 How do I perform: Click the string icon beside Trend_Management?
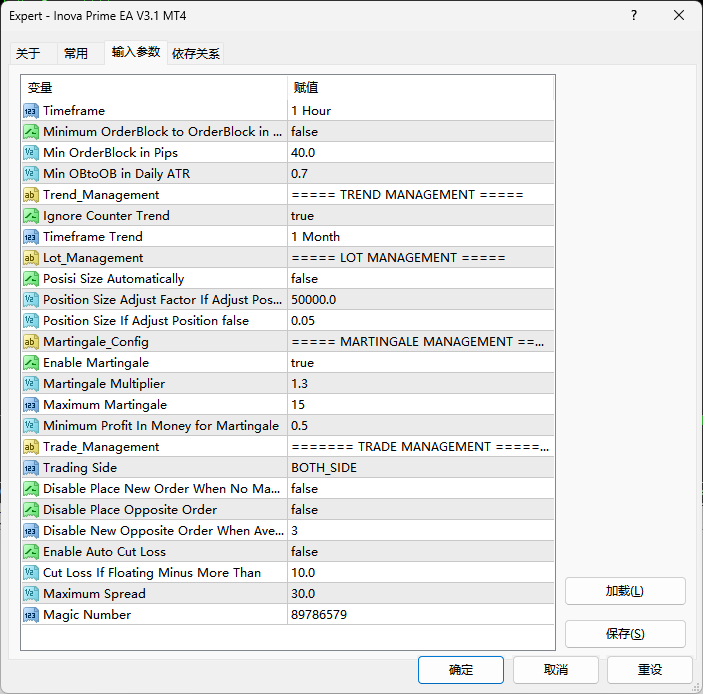[x=31, y=195]
